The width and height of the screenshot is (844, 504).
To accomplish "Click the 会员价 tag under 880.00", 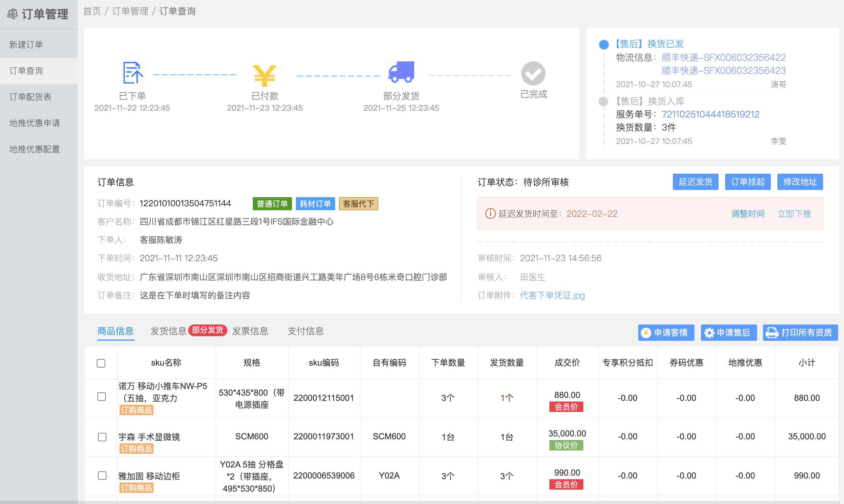I will click(566, 407).
